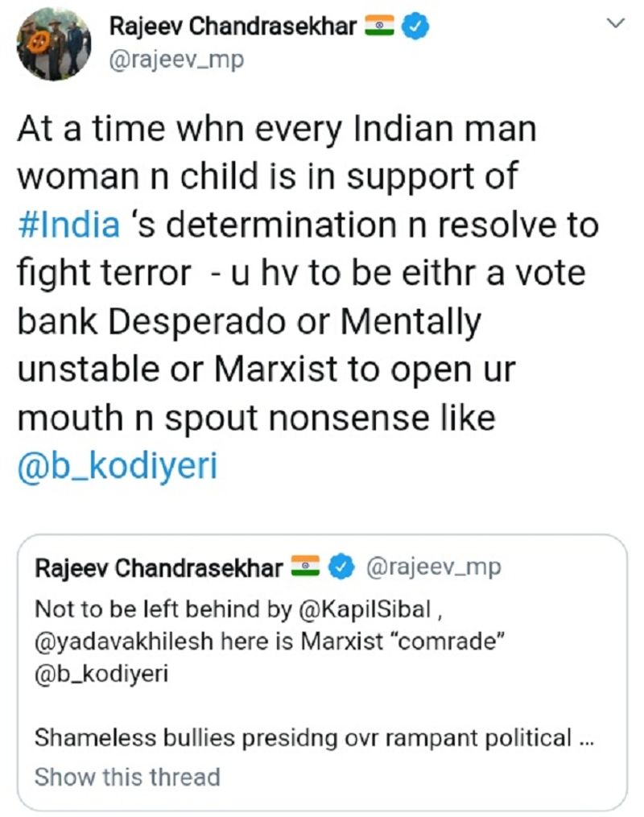Open author name in the quoted tweet

coord(158,568)
